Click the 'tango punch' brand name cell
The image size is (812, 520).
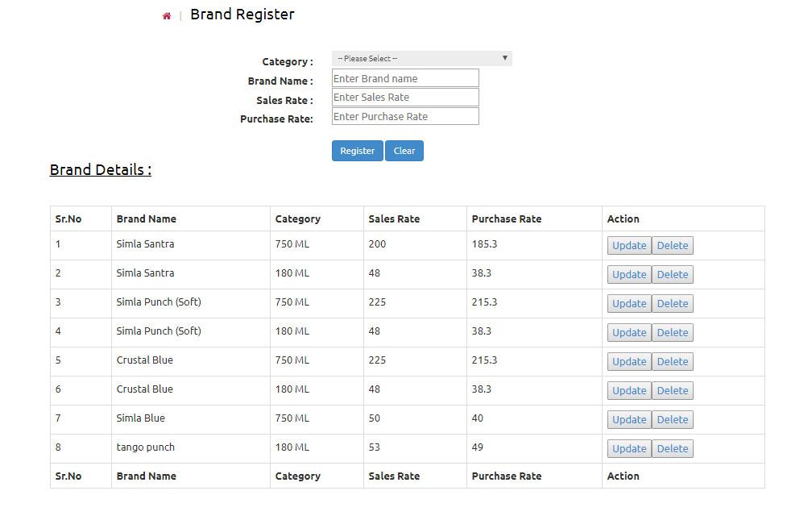146,447
